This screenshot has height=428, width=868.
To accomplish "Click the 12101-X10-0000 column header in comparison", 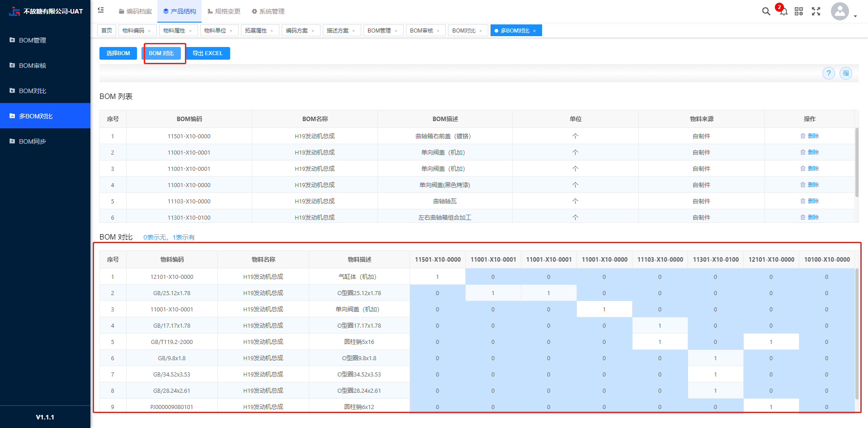I will click(x=771, y=259).
